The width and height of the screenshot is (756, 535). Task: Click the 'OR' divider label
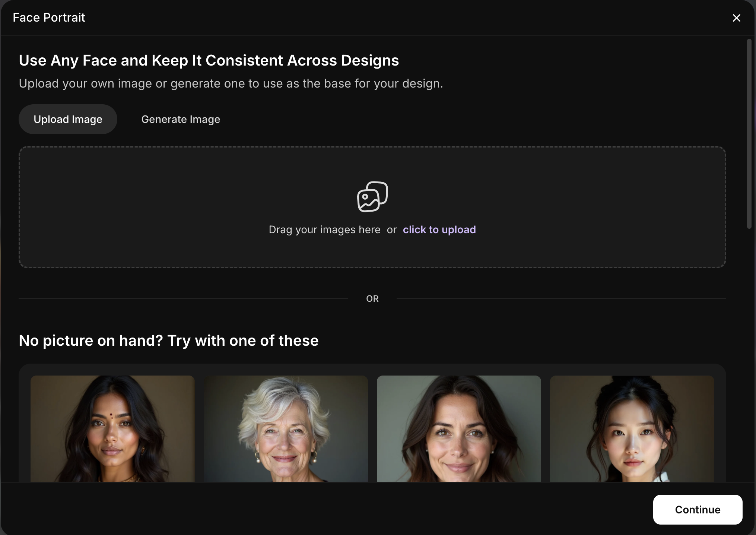click(372, 299)
